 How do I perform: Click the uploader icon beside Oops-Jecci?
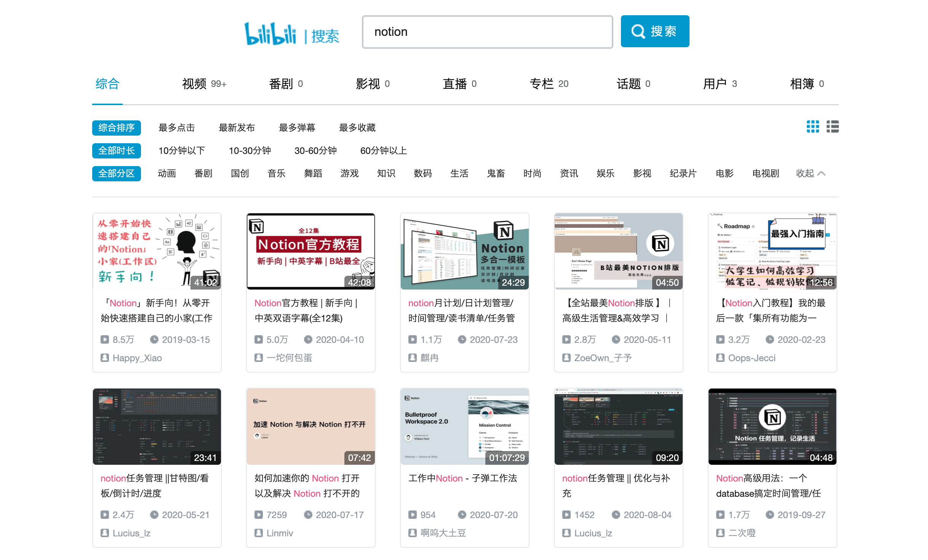point(720,358)
